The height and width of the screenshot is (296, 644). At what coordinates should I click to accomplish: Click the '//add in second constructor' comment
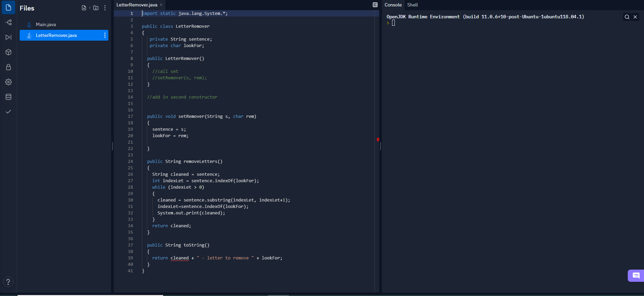pyautogui.click(x=182, y=97)
